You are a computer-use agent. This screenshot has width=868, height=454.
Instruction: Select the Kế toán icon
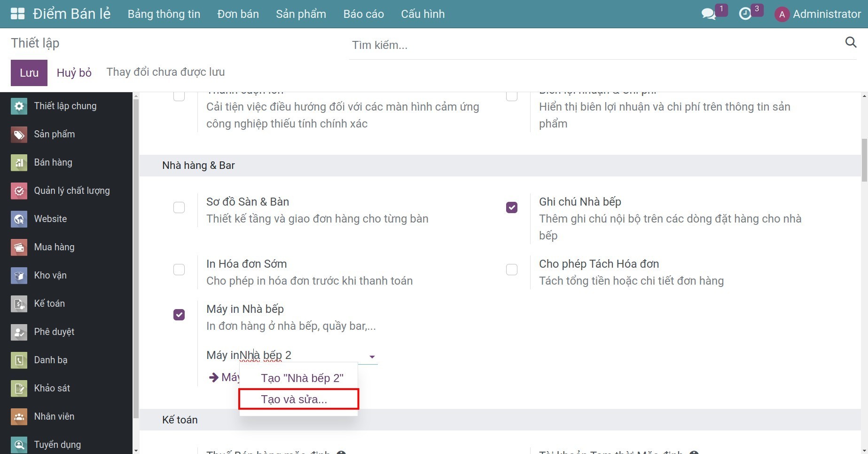coord(19,303)
